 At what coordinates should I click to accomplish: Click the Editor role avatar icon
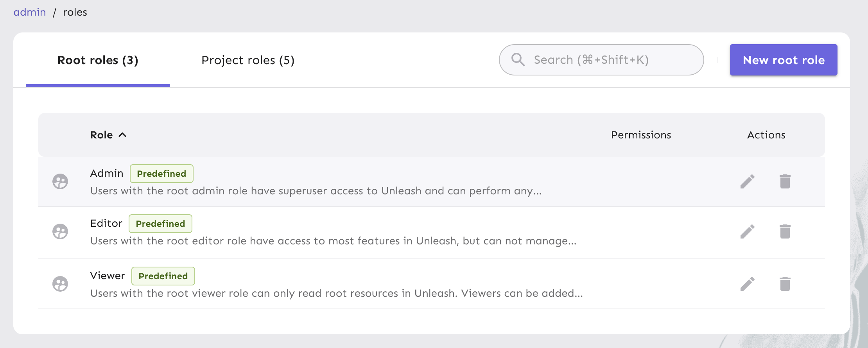click(x=61, y=231)
